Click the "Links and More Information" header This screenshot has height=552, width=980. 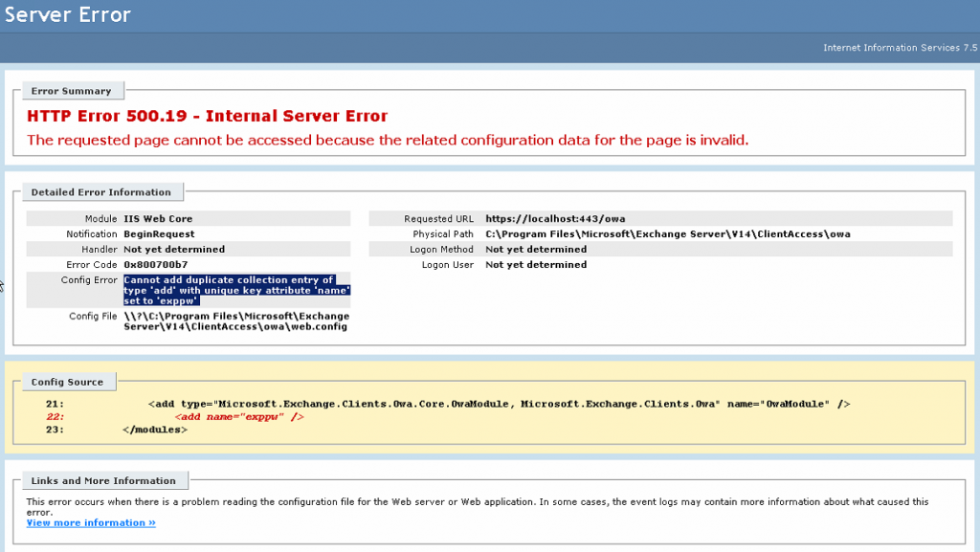[103, 480]
